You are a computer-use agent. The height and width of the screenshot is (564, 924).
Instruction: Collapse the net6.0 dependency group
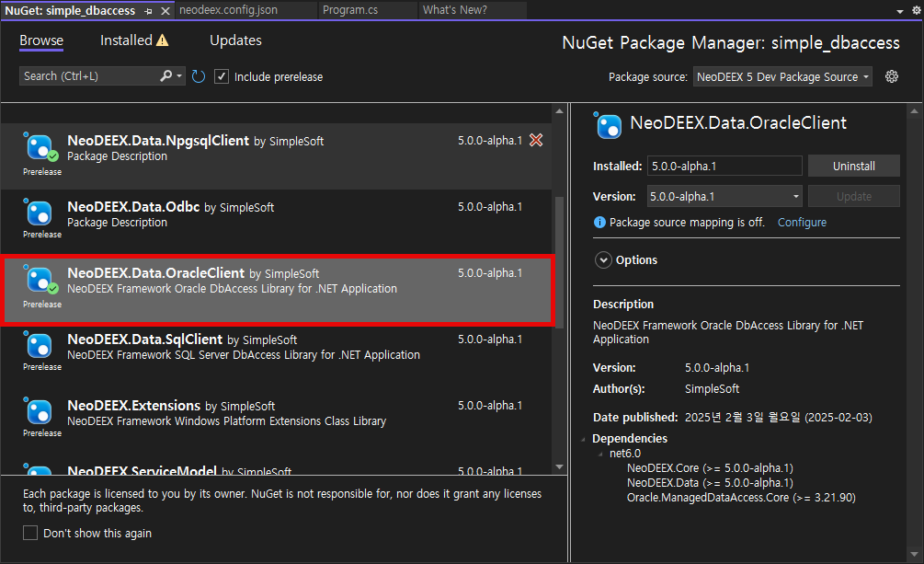point(600,453)
